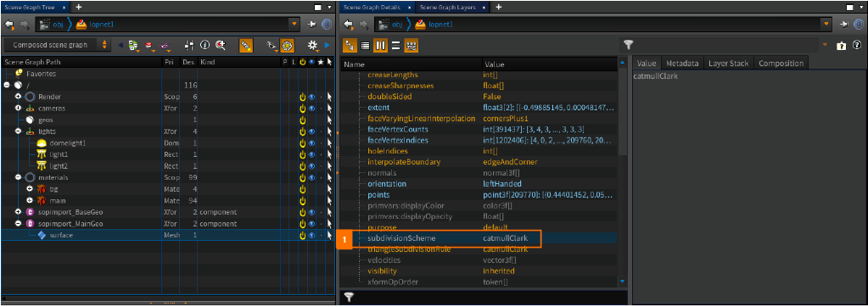Click right blue arrow in tree toolbar
The width and height of the screenshot is (868, 307).
pos(328,45)
